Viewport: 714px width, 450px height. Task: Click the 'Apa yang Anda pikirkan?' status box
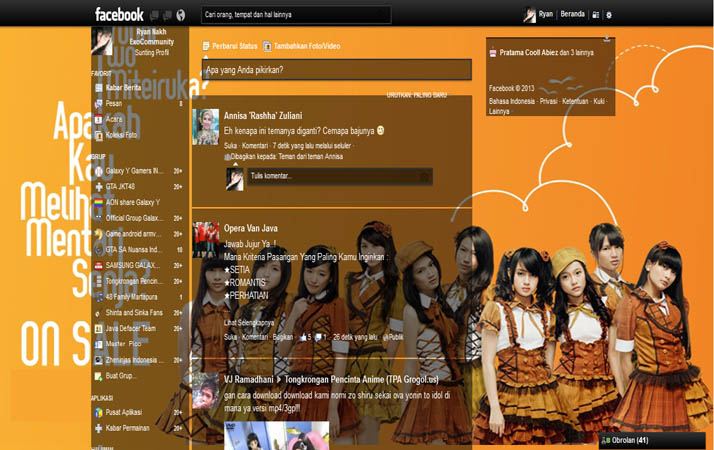pyautogui.click(x=337, y=70)
